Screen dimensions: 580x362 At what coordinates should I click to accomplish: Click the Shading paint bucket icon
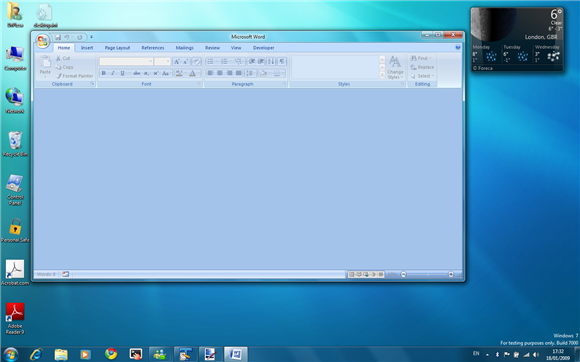point(263,73)
